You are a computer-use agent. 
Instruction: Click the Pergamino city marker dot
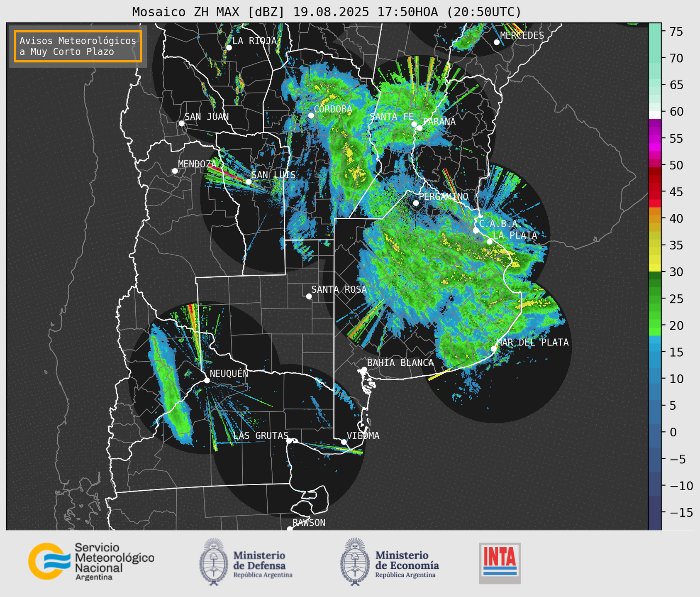click(416, 203)
